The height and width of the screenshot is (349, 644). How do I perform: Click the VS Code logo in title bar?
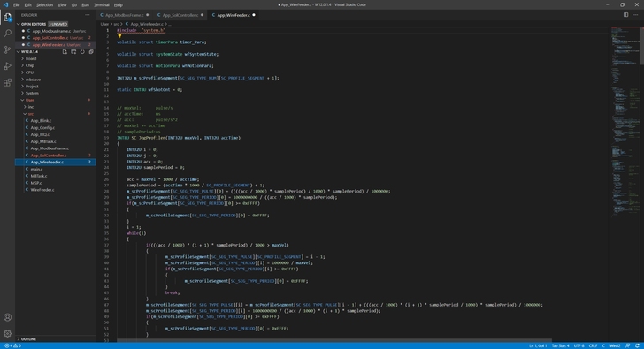click(x=5, y=4)
